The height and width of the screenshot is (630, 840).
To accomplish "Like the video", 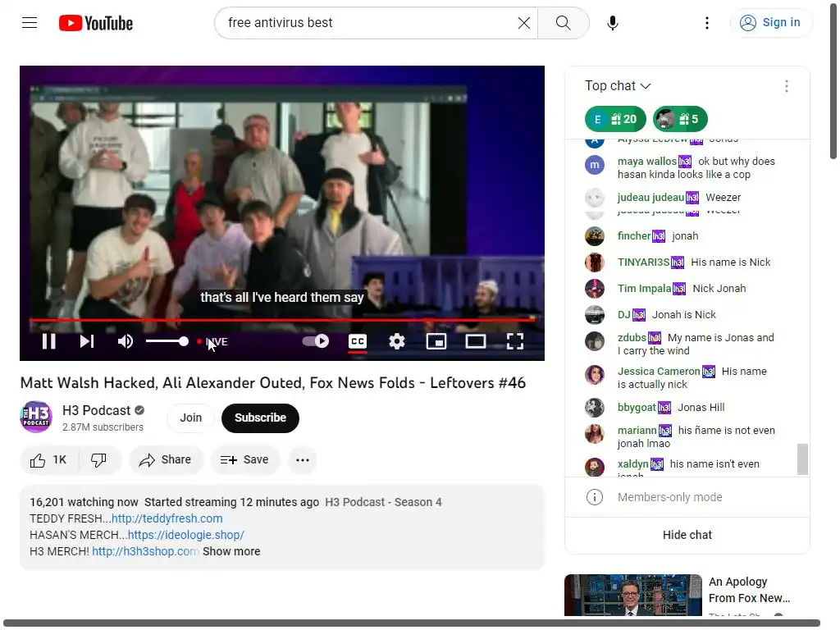I will tap(48, 459).
